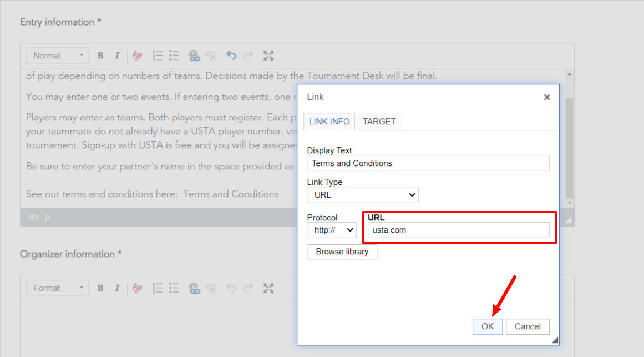Click Redo icon in Organizer information toolbar

pos(248,288)
